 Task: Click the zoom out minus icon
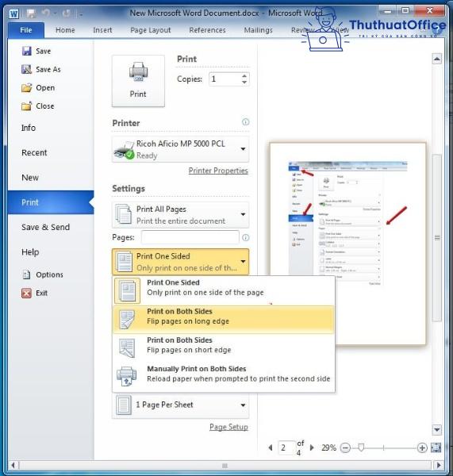click(x=345, y=447)
